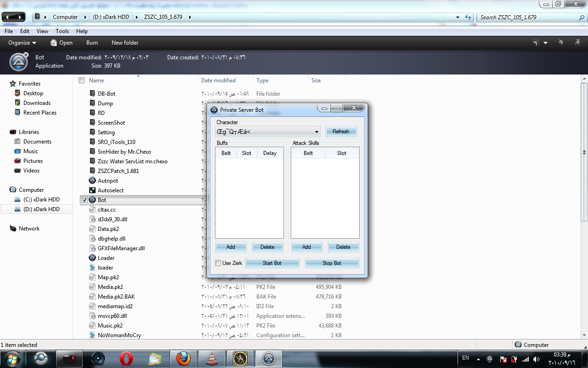Click Add under Attack Skills list
This screenshot has height=368, width=588.
(306, 247)
